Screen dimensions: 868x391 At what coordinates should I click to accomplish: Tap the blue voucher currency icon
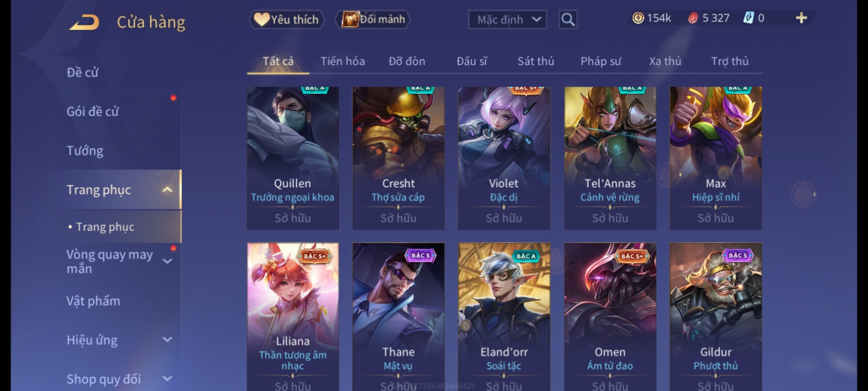coord(748,18)
